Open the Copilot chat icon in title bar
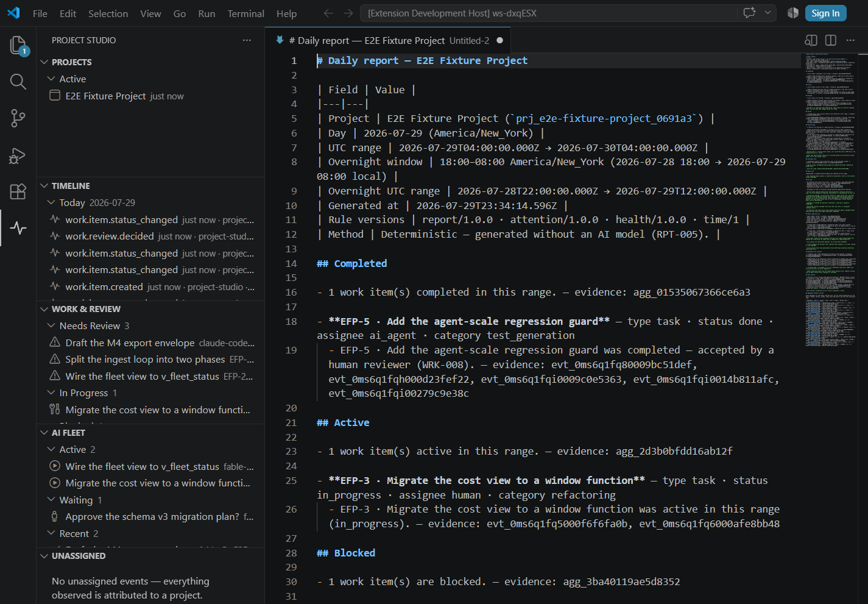The width and height of the screenshot is (868, 604). (x=749, y=13)
